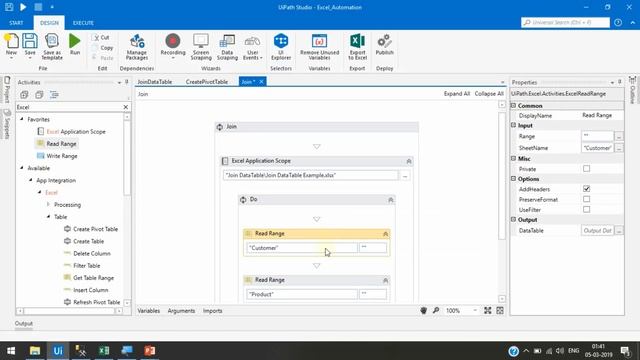Screen dimensions: 640x360
Task: Collapse the Available tree node
Action: click(x=22, y=168)
